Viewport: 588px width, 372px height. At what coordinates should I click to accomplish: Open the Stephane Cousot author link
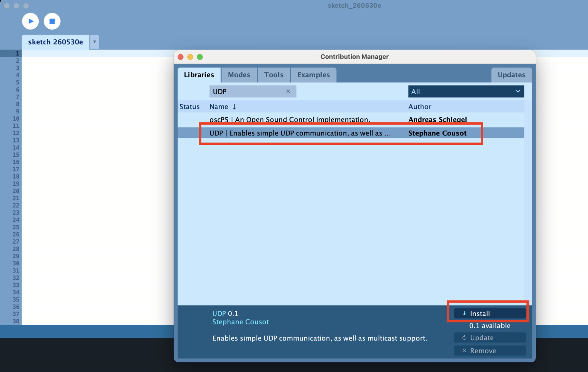pos(241,322)
